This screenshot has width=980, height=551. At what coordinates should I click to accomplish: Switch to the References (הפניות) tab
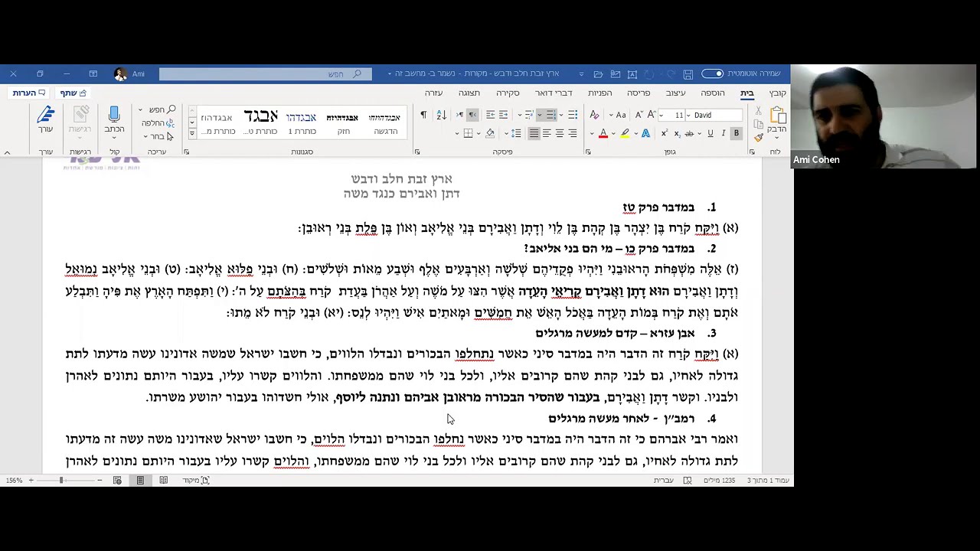pyautogui.click(x=599, y=93)
